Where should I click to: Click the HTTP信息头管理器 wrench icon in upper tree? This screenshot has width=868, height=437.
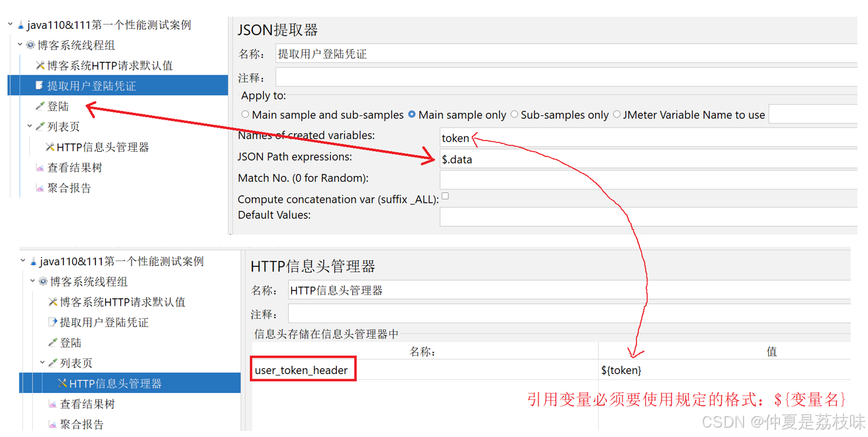tap(50, 147)
